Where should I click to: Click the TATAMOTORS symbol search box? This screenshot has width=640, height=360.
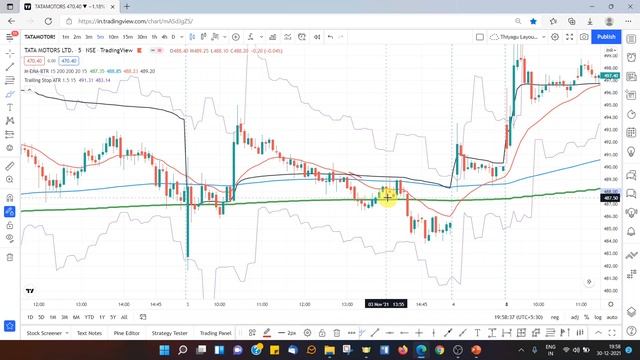click(x=39, y=37)
